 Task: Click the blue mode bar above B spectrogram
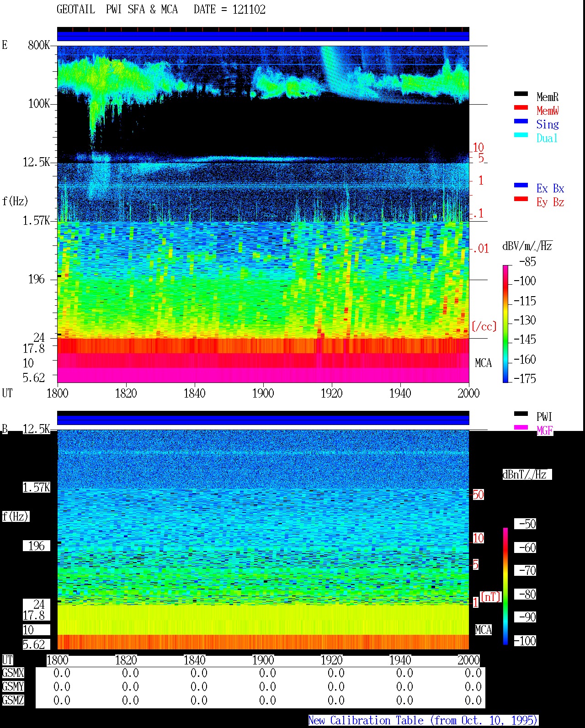(263, 420)
